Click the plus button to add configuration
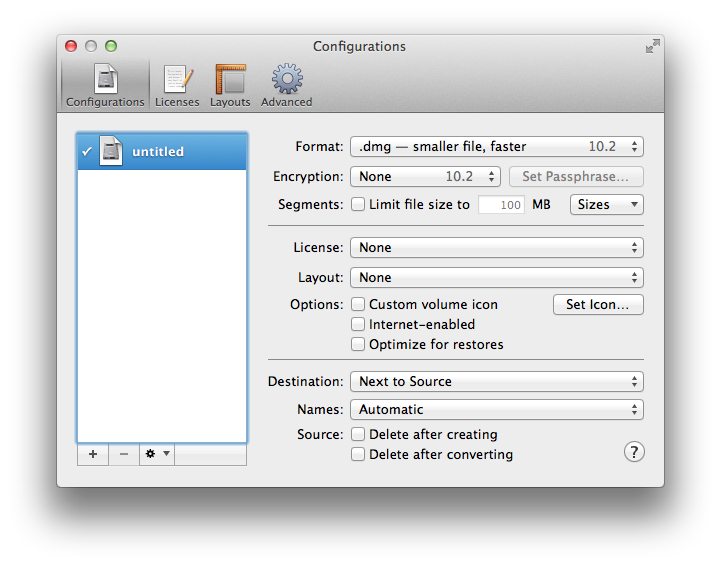The image size is (721, 566). point(93,454)
